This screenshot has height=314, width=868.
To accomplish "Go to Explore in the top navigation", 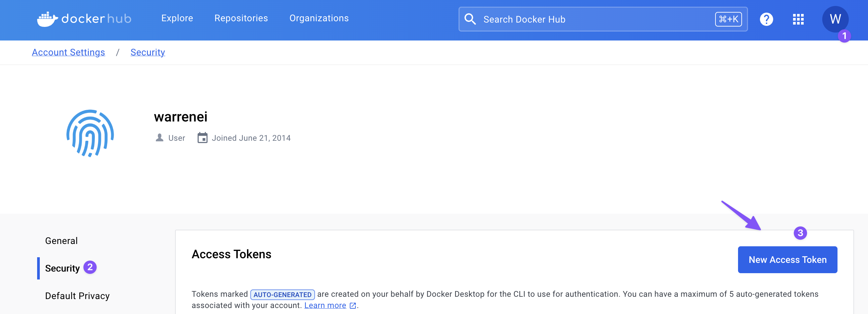I will point(177,18).
